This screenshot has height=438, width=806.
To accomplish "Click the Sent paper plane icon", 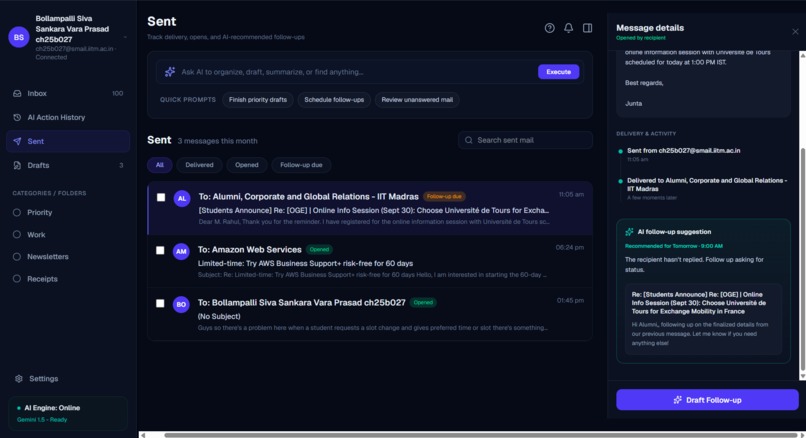I will click(x=17, y=141).
